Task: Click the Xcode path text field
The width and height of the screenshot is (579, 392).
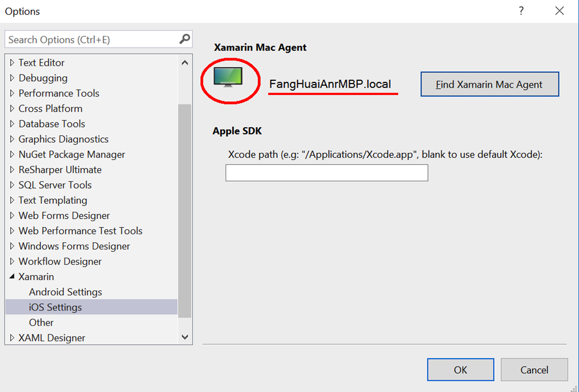Action: [327, 173]
